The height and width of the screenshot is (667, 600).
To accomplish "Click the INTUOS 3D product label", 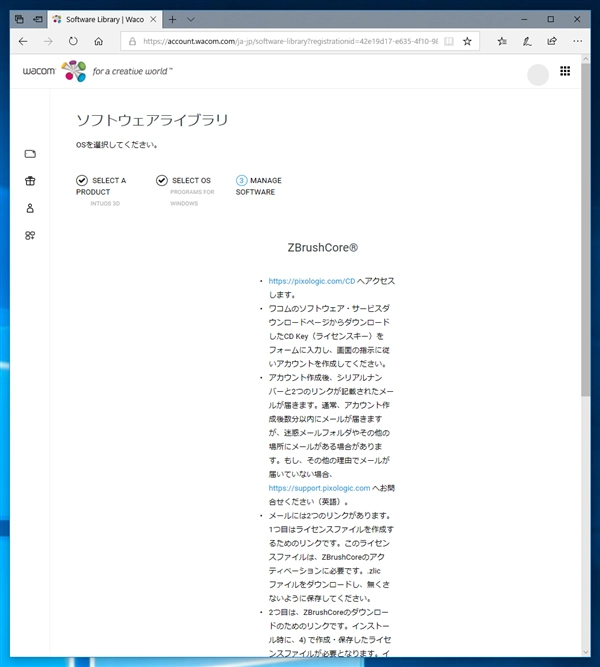I will point(105,204).
